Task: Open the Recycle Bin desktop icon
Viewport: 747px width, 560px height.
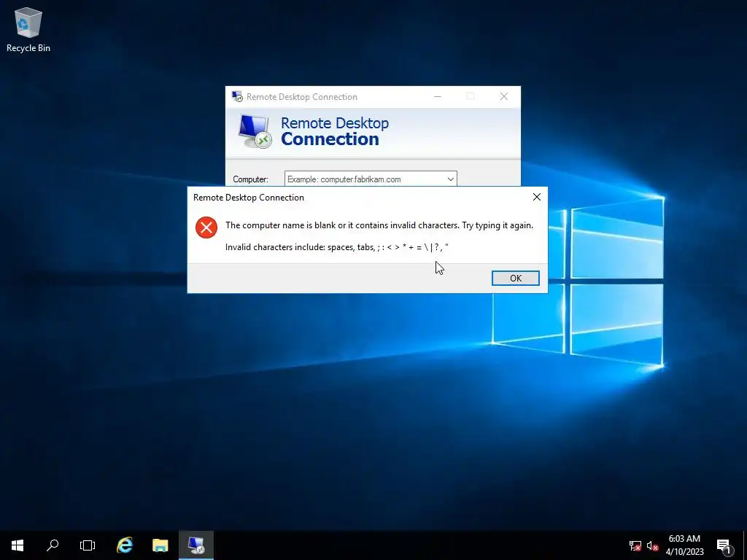Action: point(28,29)
